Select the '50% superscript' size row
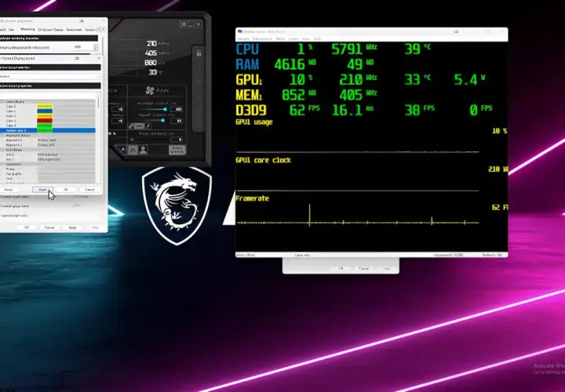 (x=48, y=159)
